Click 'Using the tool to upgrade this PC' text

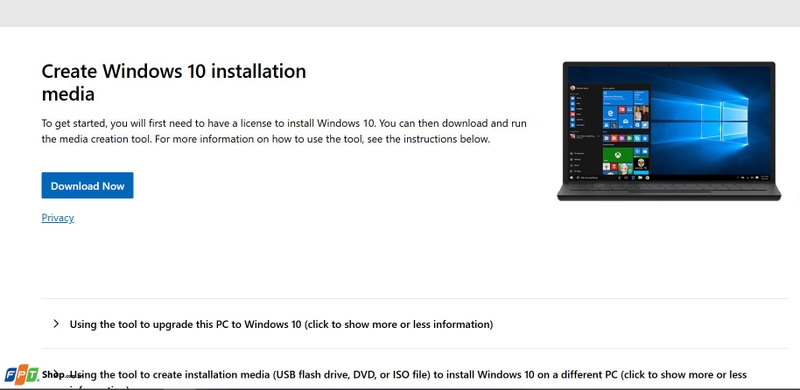(281, 324)
